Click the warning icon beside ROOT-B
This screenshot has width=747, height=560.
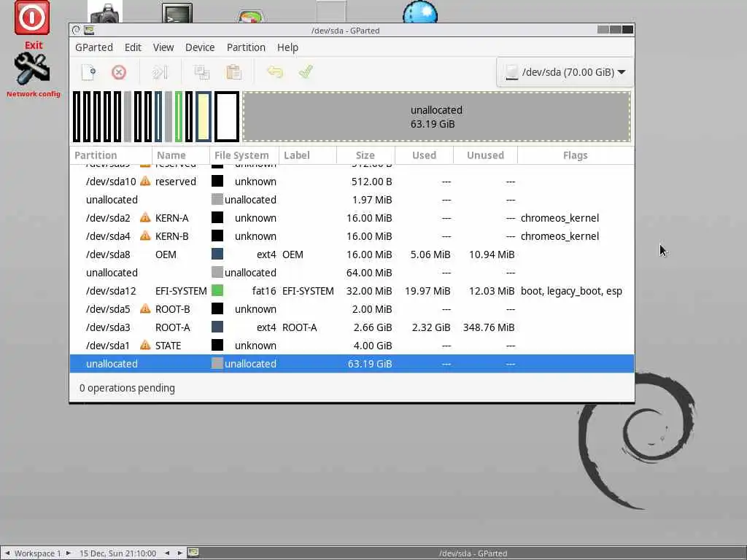[x=145, y=309]
